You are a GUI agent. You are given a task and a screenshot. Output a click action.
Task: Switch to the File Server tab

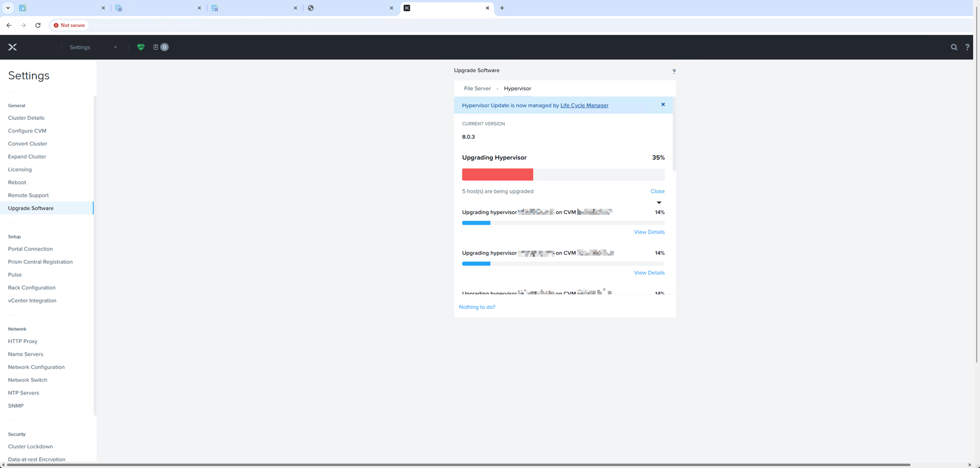477,89
